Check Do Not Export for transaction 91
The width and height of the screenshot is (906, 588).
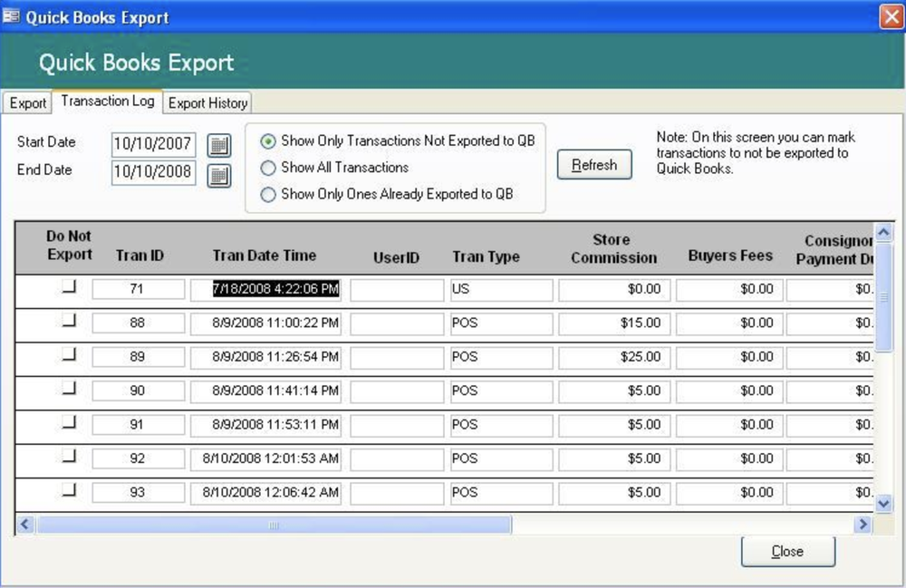tap(70, 422)
